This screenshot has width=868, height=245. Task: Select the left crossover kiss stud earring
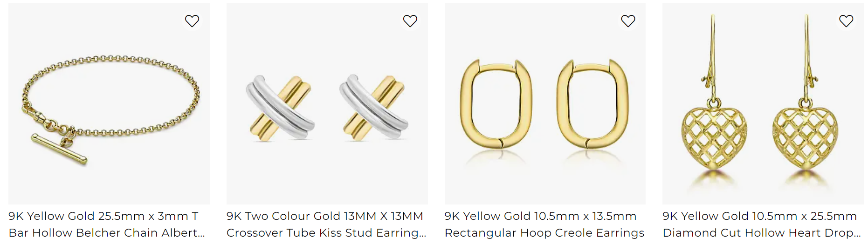click(280, 108)
